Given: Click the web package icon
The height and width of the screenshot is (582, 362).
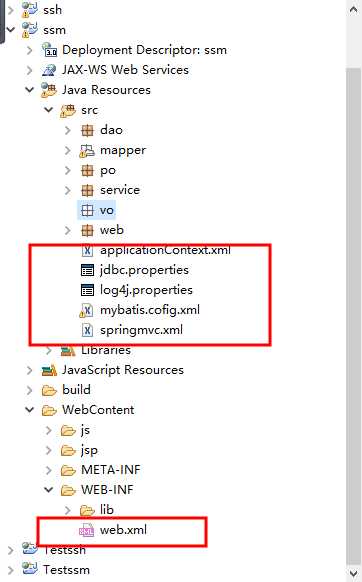Looking at the screenshot, I should tap(87, 230).
